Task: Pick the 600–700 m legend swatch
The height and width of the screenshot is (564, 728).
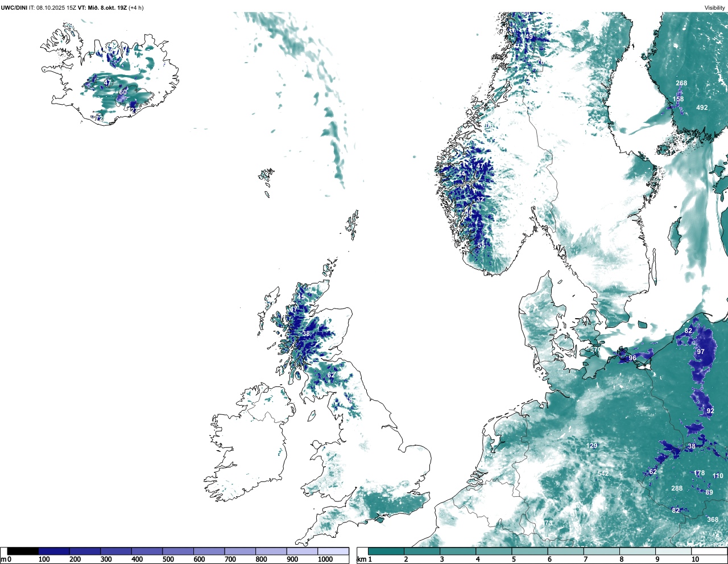Action: pyautogui.click(x=209, y=551)
